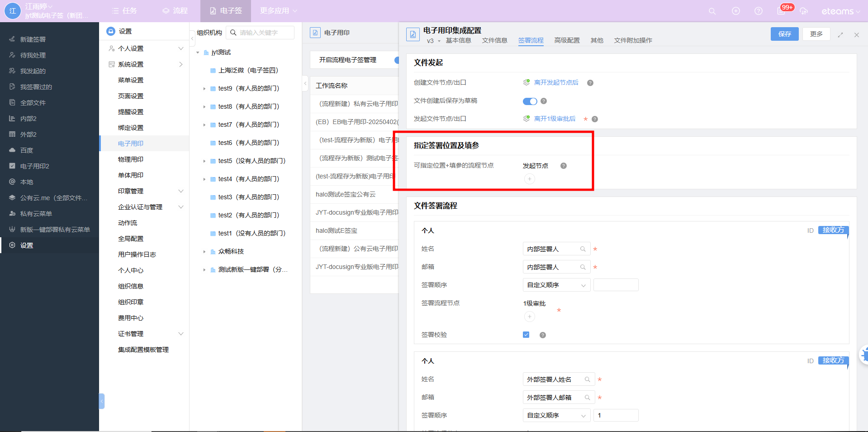Toggle 文件创建后保存为草稿 switch
Screen dimensions: 868x432
click(x=530, y=101)
